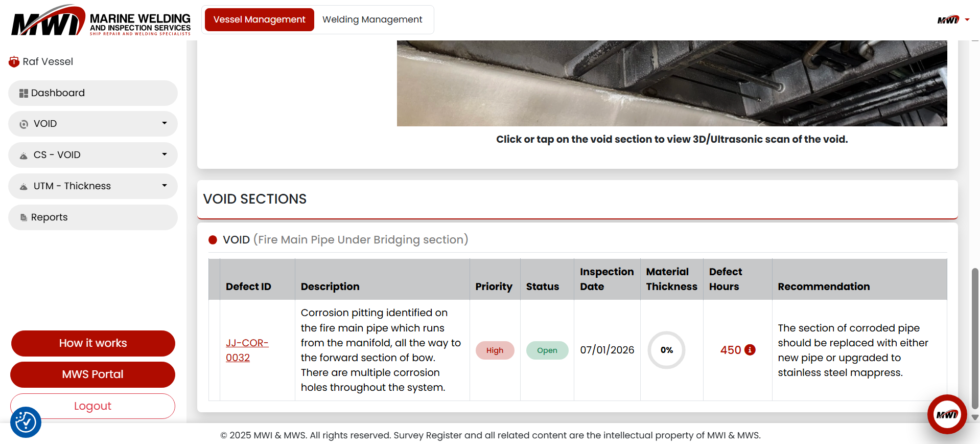The height and width of the screenshot is (444, 980).
Task: Click the corrosion pitting description text
Action: click(381, 350)
